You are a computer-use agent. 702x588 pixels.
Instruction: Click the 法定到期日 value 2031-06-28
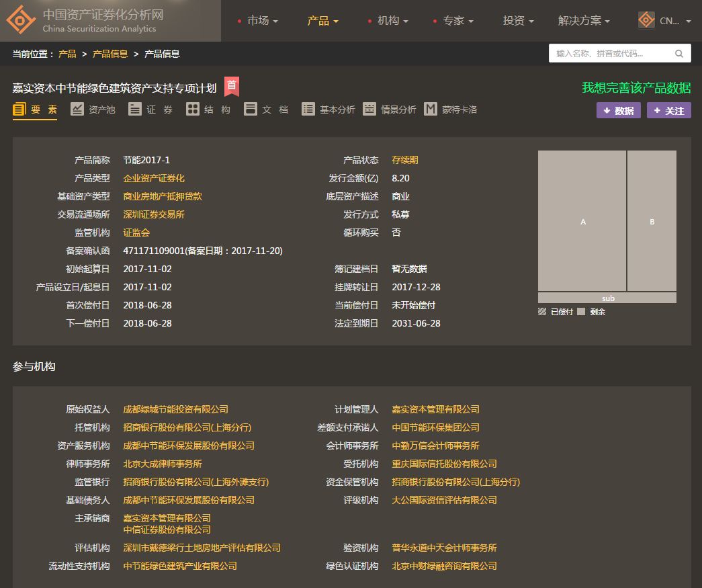point(416,323)
